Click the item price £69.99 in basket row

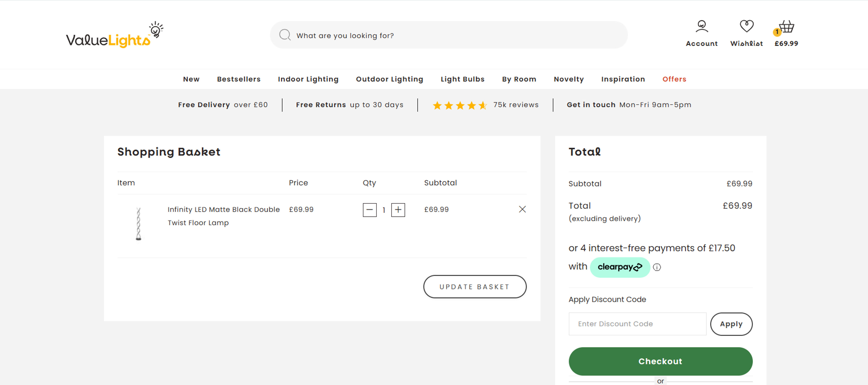[x=301, y=209]
